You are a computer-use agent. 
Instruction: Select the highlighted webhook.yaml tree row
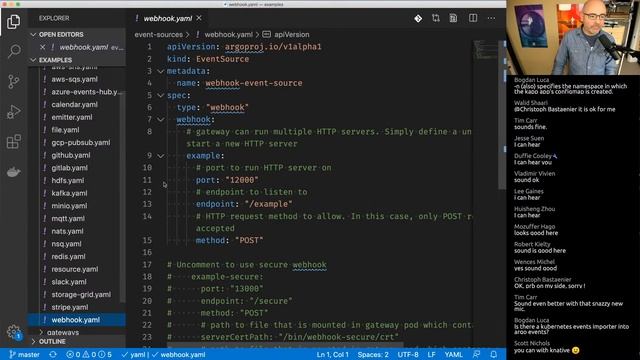click(77, 320)
